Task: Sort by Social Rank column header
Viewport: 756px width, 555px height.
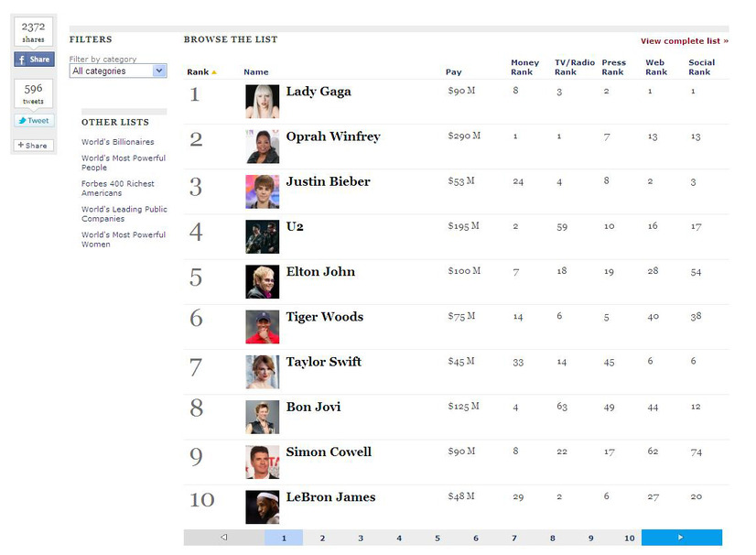Action: [x=701, y=67]
